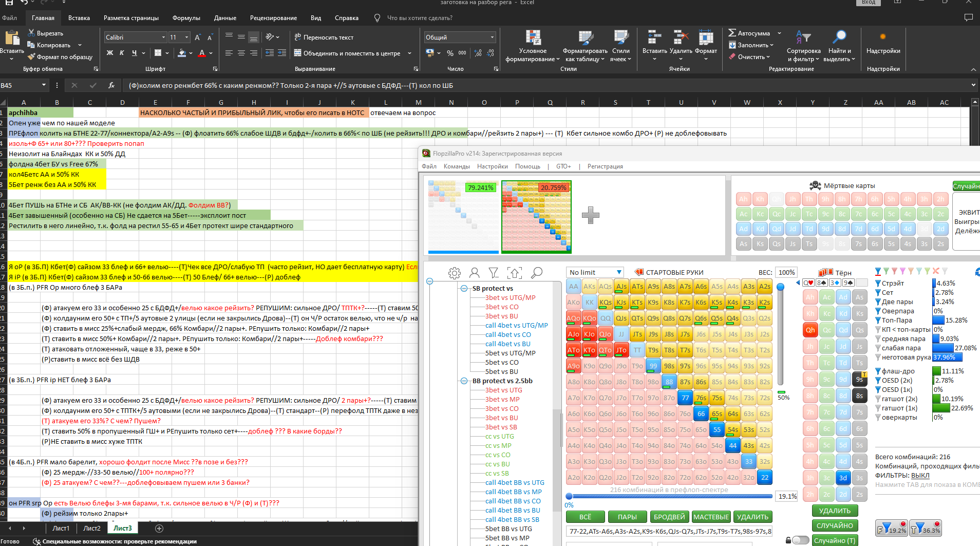Image resolution: width=980 pixels, height=546 pixels.
Task: Click the red X clear-filters icon
Action: click(936, 271)
